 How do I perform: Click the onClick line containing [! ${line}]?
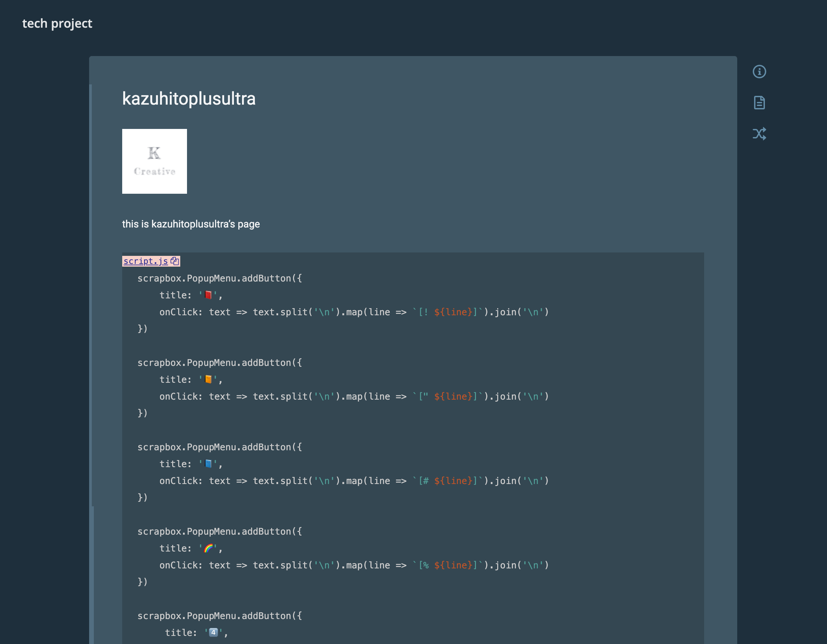(354, 312)
